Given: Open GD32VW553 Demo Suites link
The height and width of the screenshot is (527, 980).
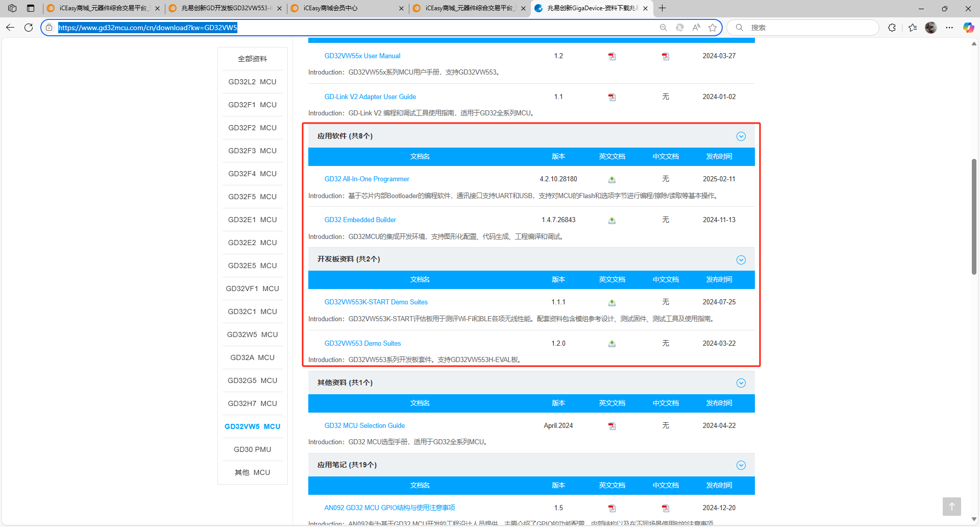Looking at the screenshot, I should click(362, 344).
